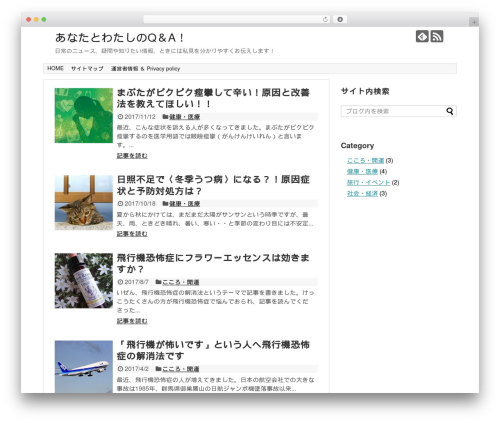Click the Category sidebar heading
This screenshot has height=423, width=500.
click(357, 146)
